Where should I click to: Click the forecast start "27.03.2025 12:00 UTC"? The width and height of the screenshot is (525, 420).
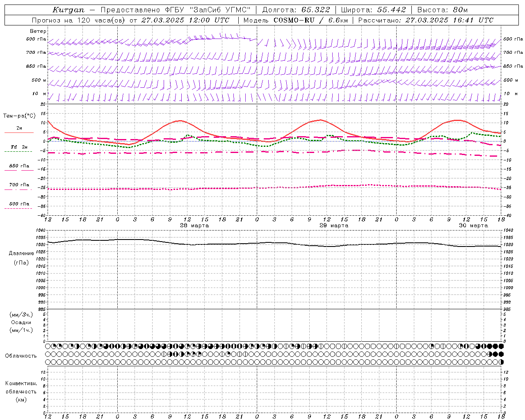point(185,20)
